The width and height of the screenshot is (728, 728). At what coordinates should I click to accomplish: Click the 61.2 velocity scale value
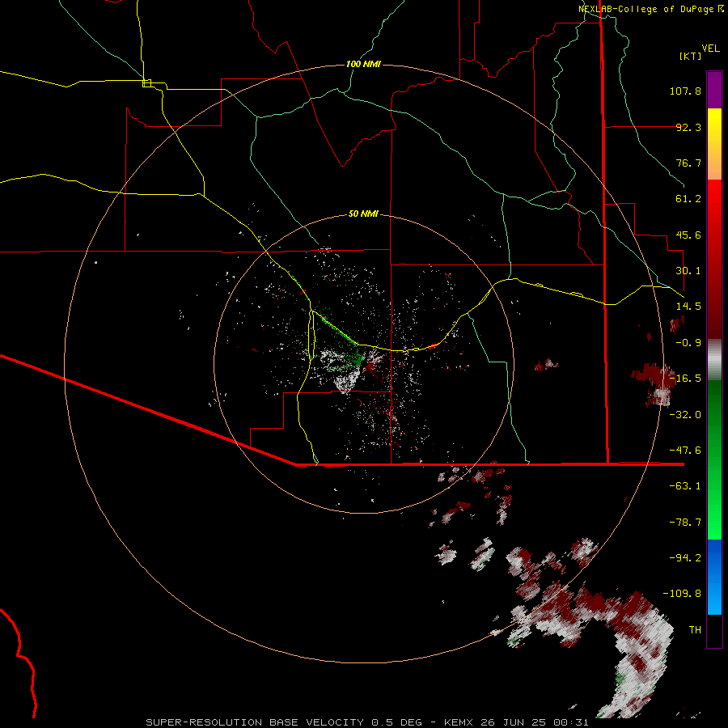click(x=688, y=199)
